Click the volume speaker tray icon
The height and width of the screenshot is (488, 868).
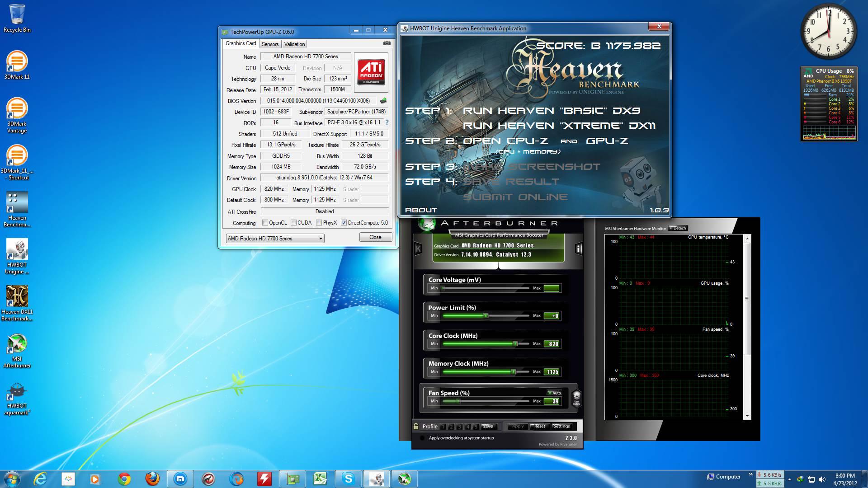click(822, 479)
